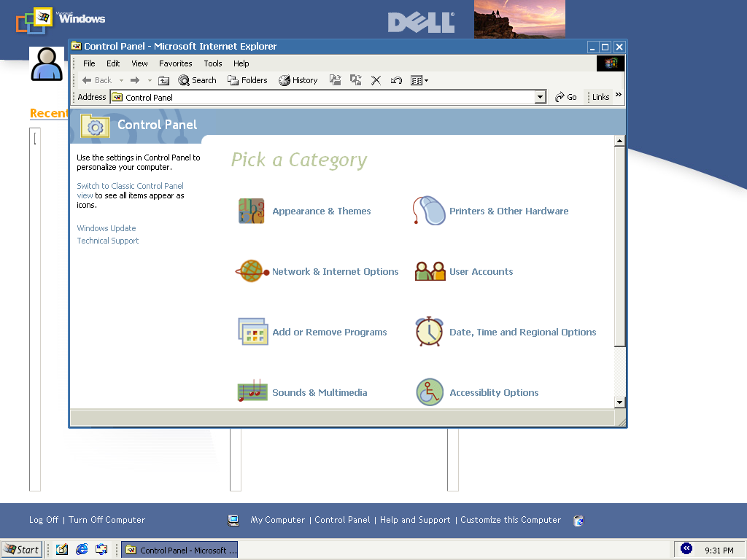This screenshot has height=560, width=747.
Task: Open My Computer from desktop bar
Action: (x=278, y=519)
